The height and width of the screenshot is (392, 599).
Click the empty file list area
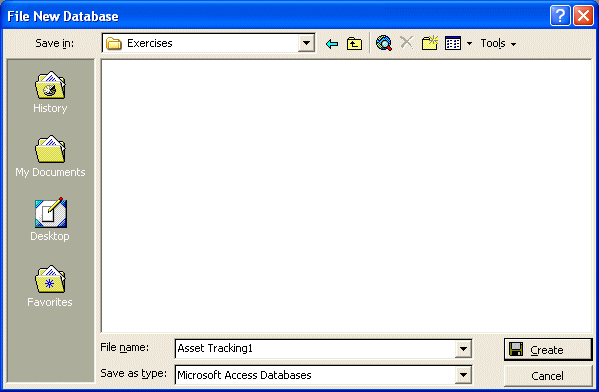[x=346, y=196]
